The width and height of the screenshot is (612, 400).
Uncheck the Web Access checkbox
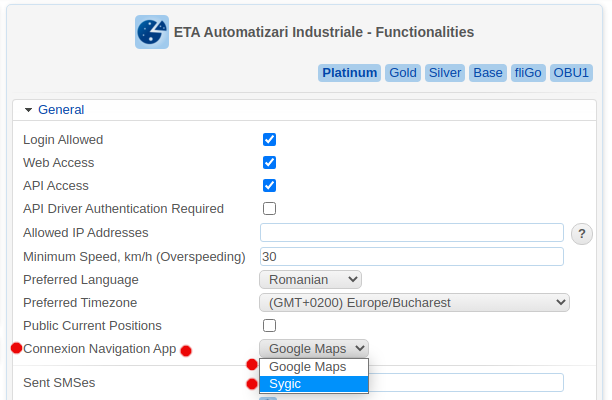click(269, 163)
